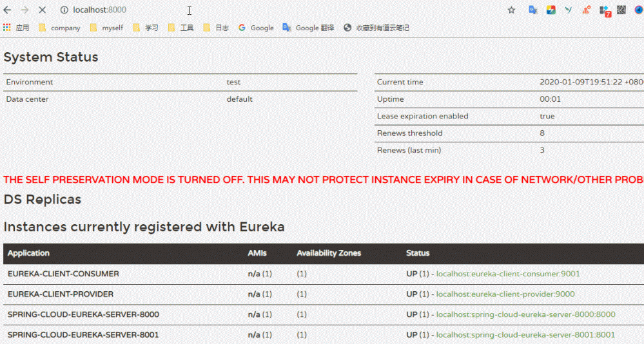Bookmark this page with the star
Screen dimensions: 644x344
pos(511,10)
